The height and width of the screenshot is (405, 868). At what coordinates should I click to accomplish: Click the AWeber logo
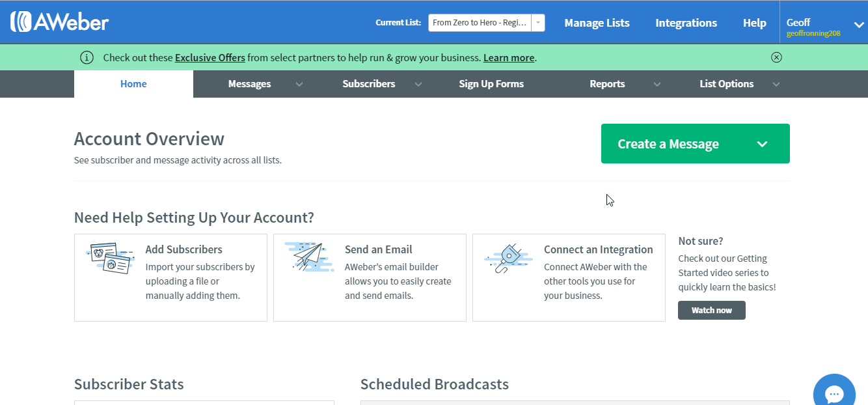click(x=59, y=22)
